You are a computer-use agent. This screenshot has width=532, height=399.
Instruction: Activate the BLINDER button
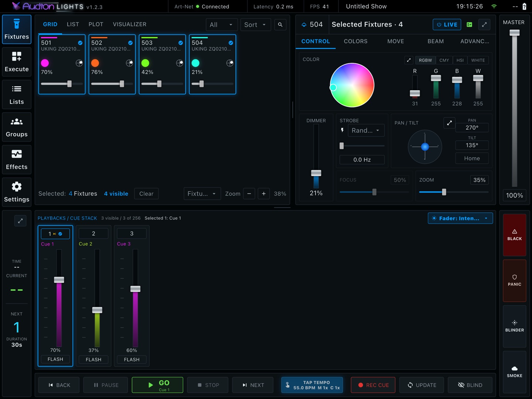coord(515,326)
